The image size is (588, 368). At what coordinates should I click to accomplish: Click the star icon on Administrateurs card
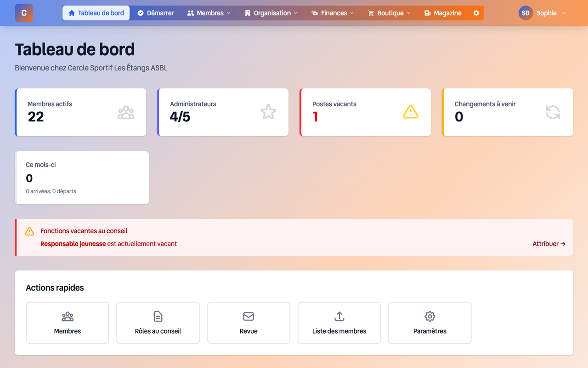268,112
